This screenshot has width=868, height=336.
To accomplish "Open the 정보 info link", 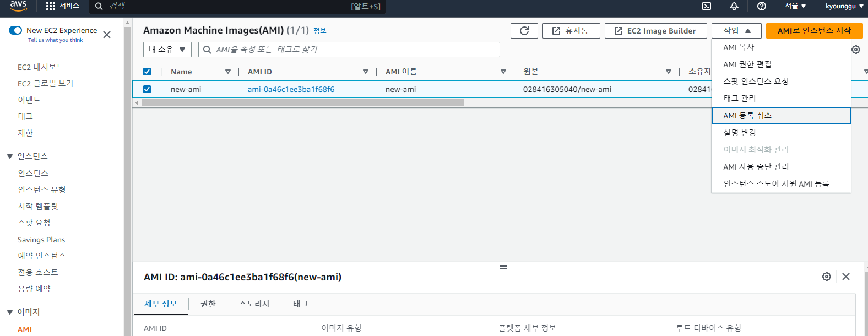I will click(320, 31).
